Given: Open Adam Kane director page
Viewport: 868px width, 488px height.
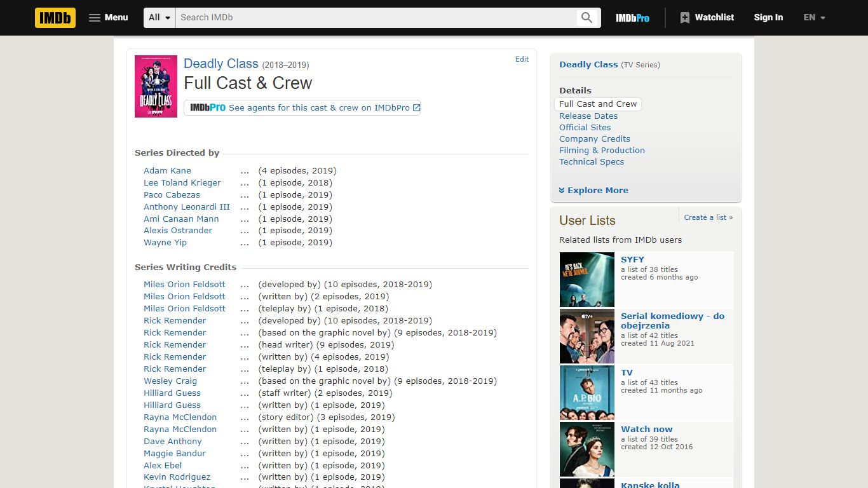Looking at the screenshot, I should pyautogui.click(x=167, y=171).
